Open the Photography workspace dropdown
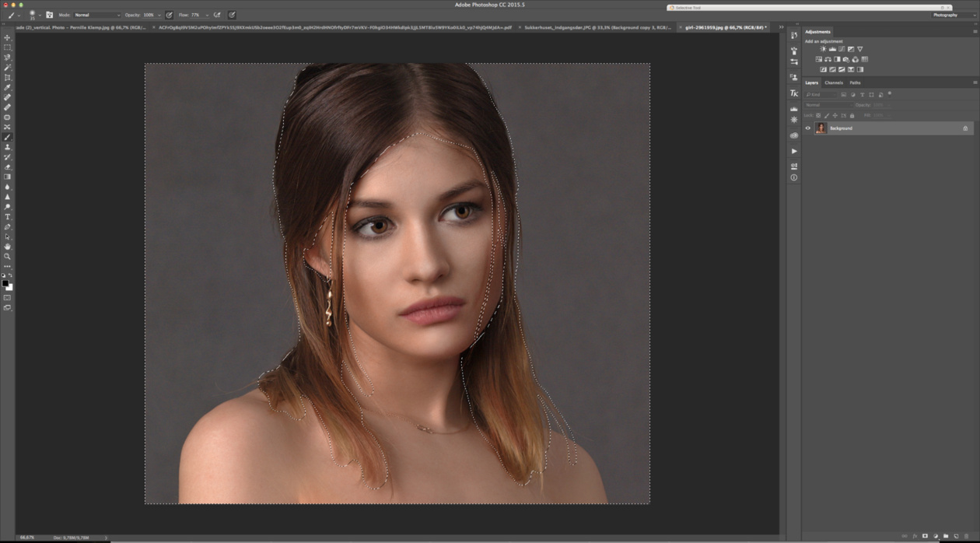Screen dimensions: 980x543 (x=953, y=15)
